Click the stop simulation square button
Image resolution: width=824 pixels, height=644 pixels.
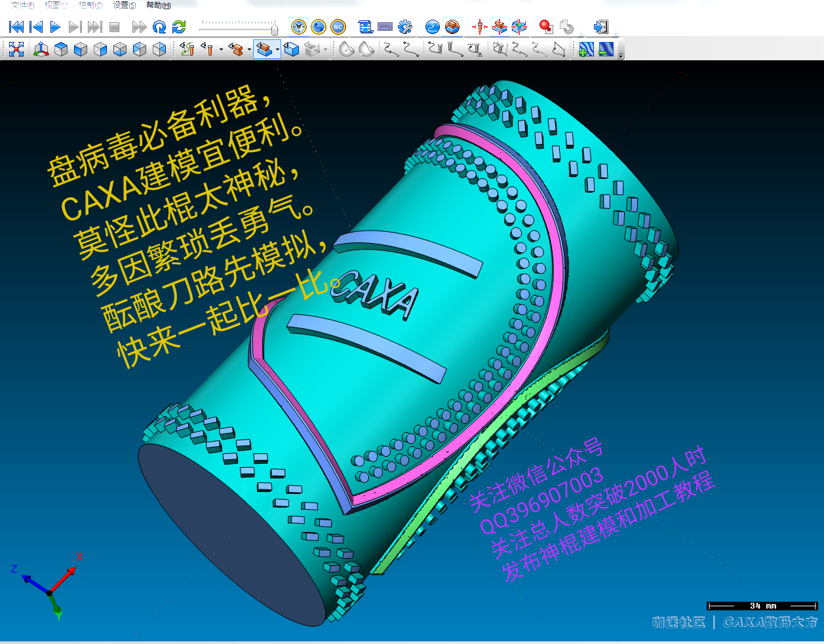point(115,27)
